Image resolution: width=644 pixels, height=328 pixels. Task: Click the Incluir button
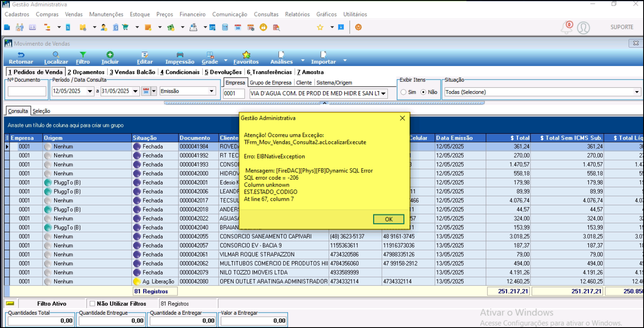click(x=110, y=58)
